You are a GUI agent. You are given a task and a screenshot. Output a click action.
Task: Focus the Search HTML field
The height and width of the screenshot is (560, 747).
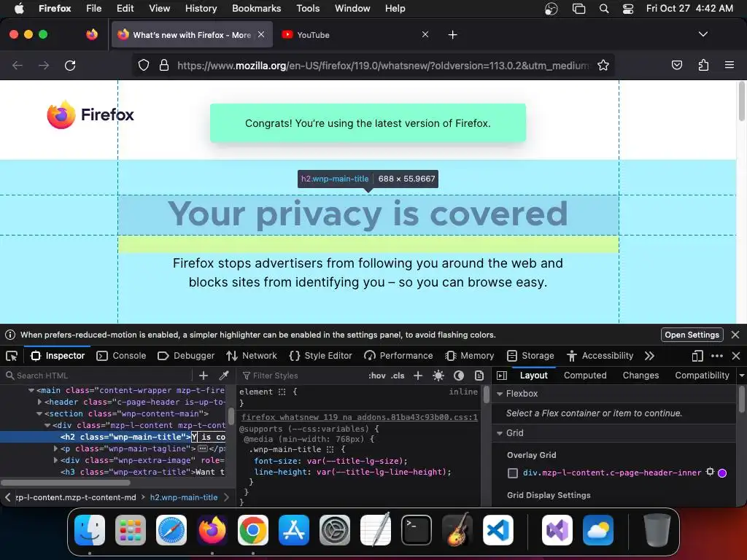(x=98, y=376)
